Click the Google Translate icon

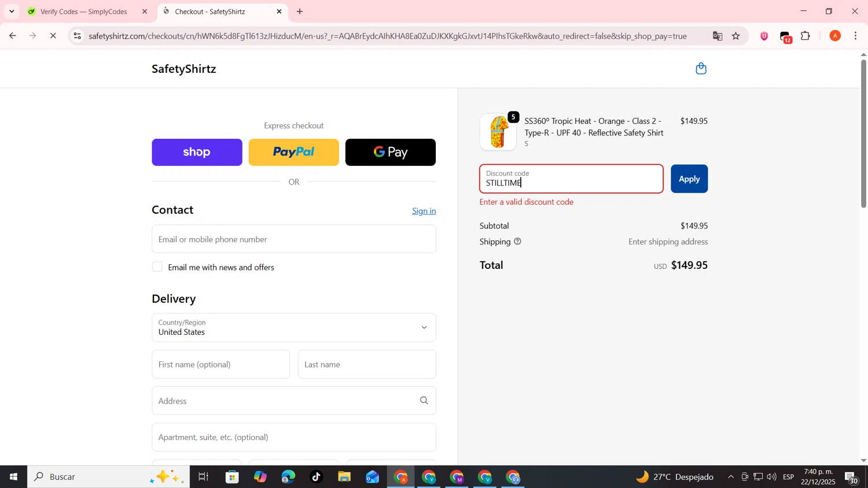(x=718, y=36)
